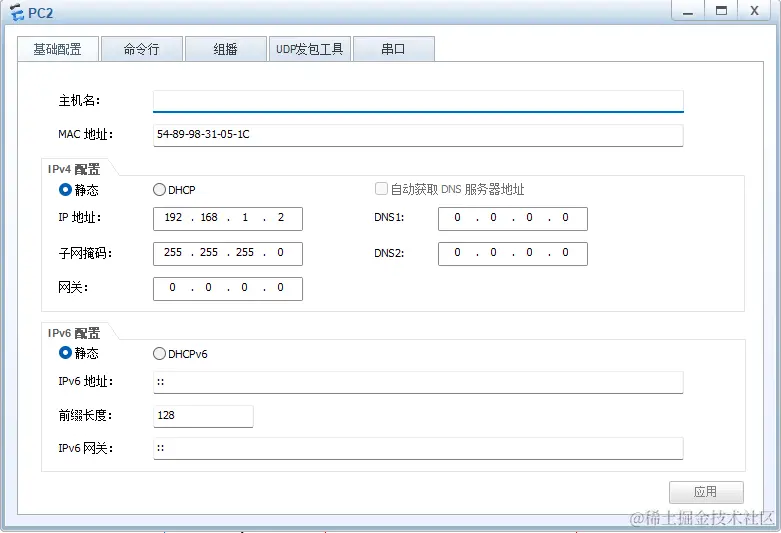Click the 'MAC 地址:' label
The height and width of the screenshot is (533, 781).
point(86,134)
